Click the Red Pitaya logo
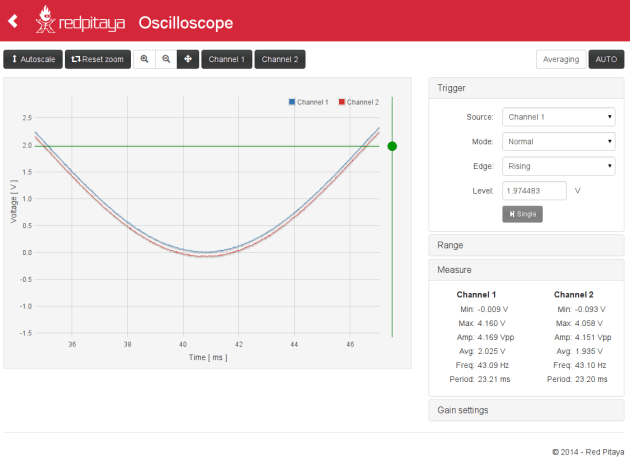Image resolution: width=630 pixels, height=472 pixels. coord(80,20)
